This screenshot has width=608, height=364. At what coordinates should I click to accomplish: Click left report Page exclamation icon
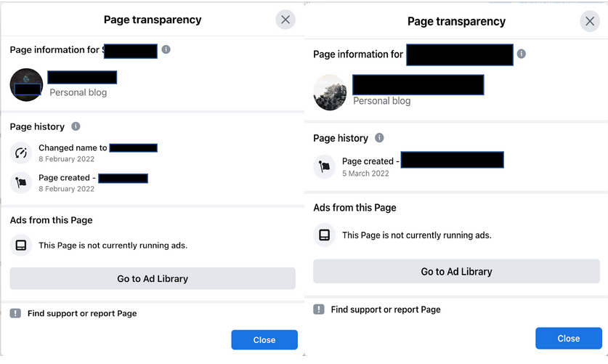[x=15, y=313]
